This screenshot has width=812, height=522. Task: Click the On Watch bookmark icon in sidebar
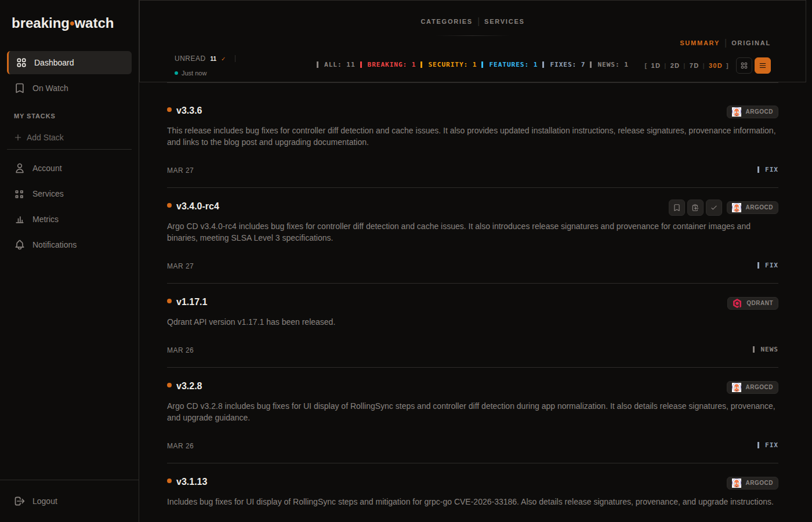point(20,88)
